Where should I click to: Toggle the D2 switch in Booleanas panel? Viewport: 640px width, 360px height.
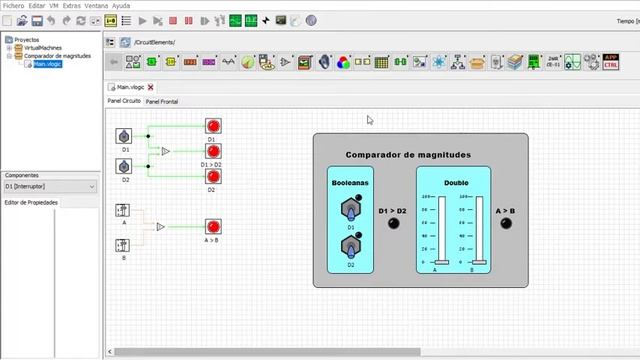351,247
